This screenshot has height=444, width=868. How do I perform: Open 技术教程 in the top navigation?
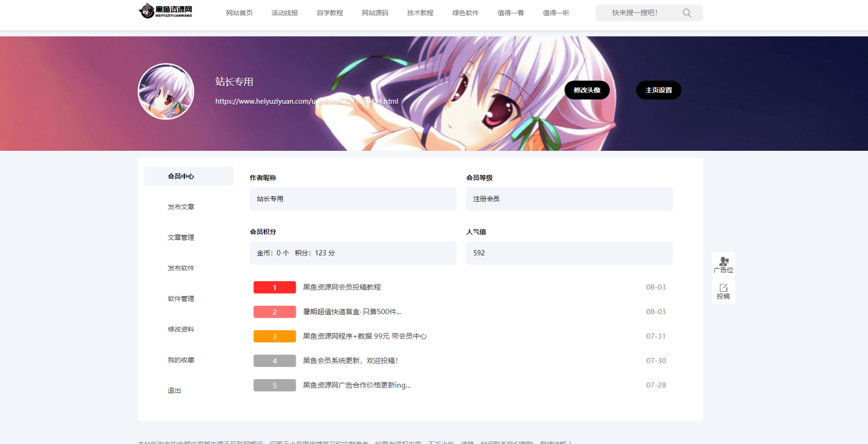(x=420, y=13)
